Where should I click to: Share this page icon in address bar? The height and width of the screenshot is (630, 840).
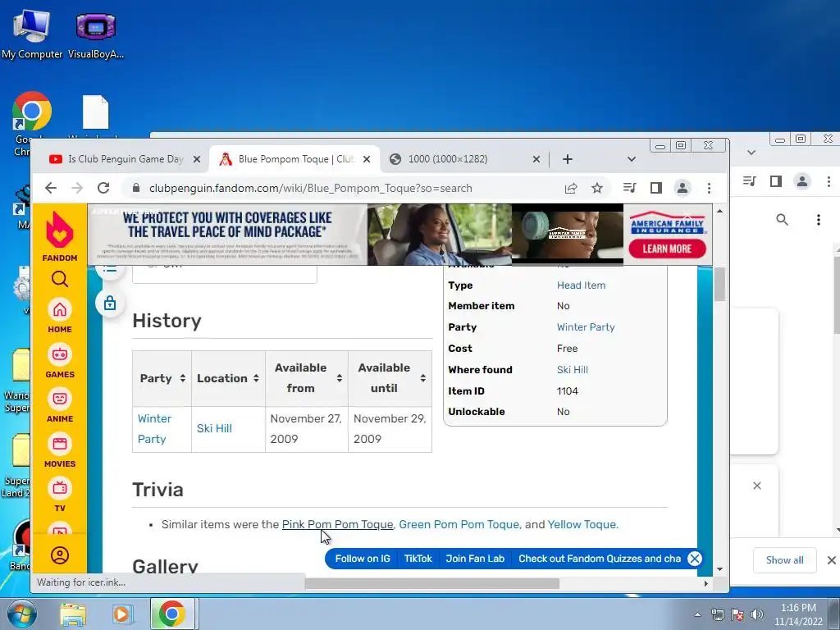click(571, 188)
